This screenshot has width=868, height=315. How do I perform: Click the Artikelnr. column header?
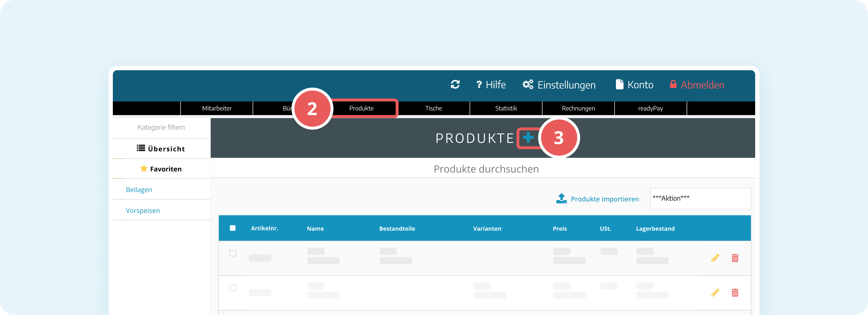coord(264,228)
